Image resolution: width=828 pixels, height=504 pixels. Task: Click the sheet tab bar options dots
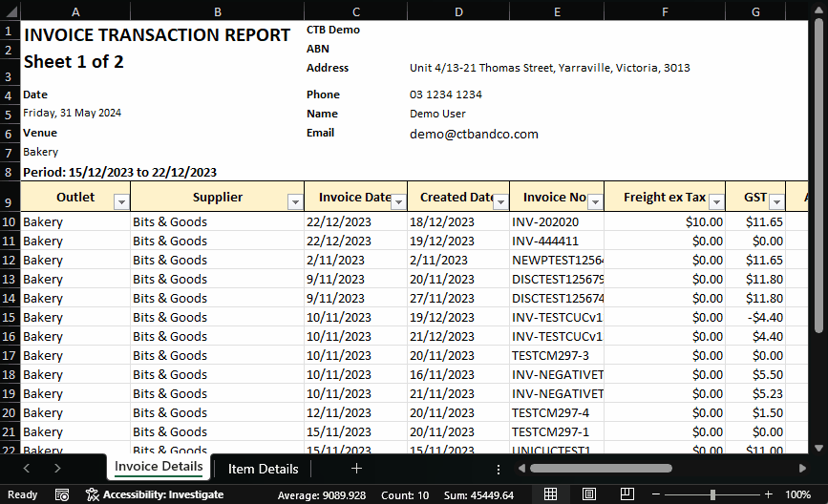(498, 469)
